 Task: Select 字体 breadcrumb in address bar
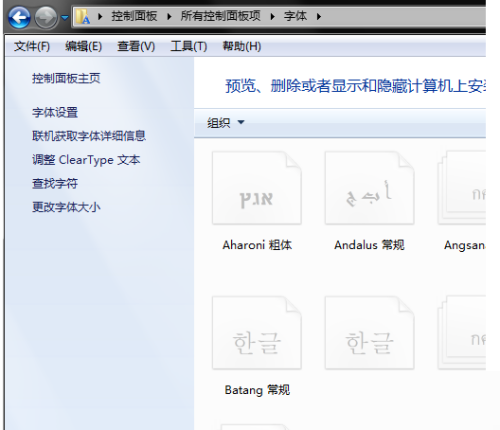click(x=295, y=16)
